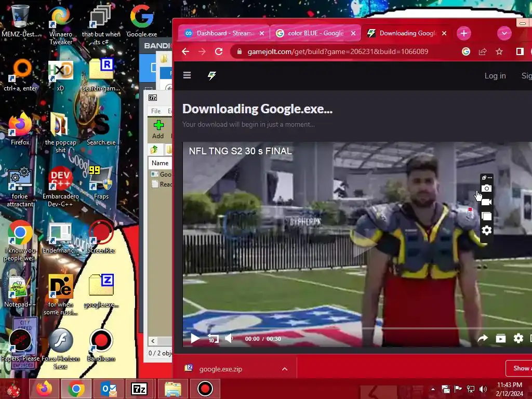
Task: Mute the video player volume
Action: (229, 338)
